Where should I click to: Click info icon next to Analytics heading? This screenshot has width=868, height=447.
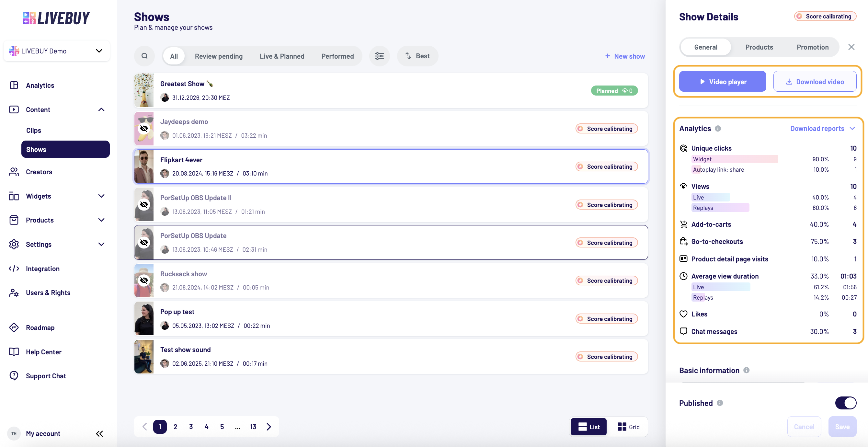718,129
